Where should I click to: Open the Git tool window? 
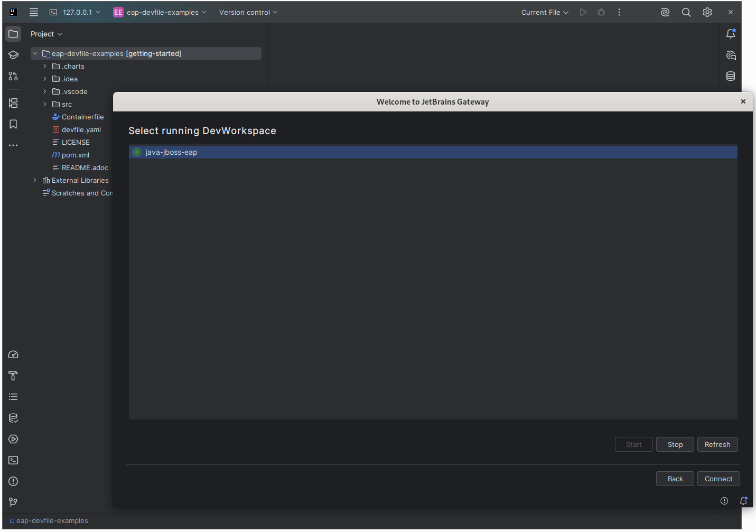point(13,502)
